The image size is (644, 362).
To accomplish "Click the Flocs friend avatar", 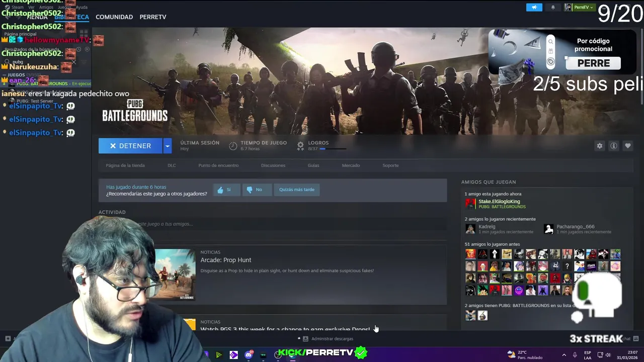I will (x=591, y=266).
